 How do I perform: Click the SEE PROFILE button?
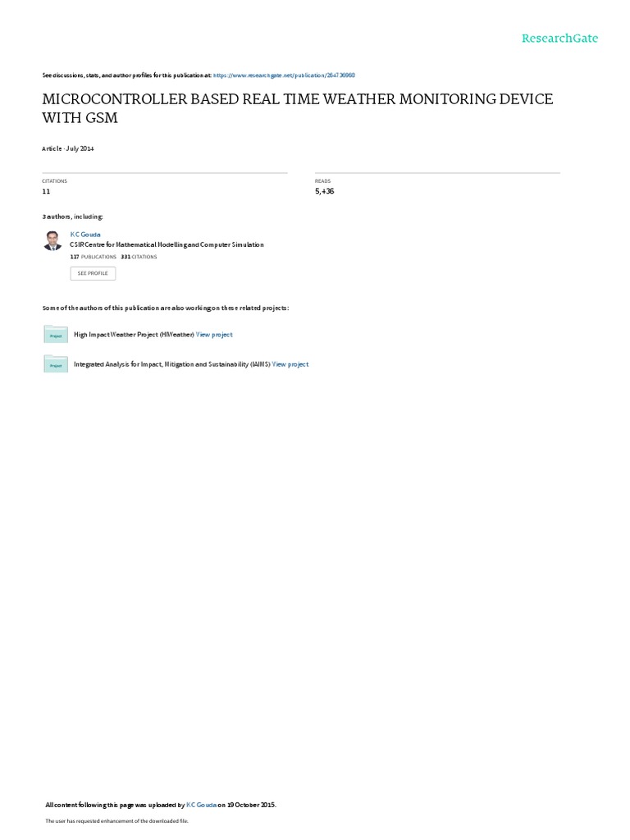93,273
